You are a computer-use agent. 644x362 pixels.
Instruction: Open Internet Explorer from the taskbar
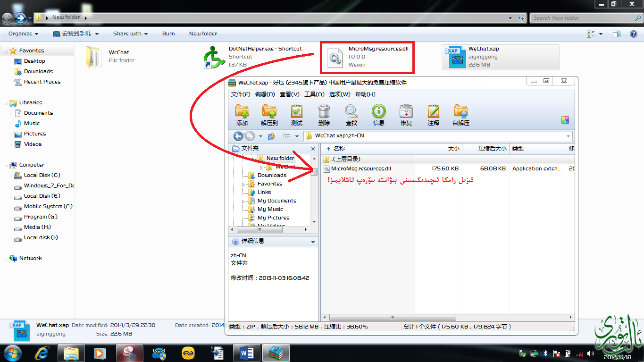pos(43,353)
